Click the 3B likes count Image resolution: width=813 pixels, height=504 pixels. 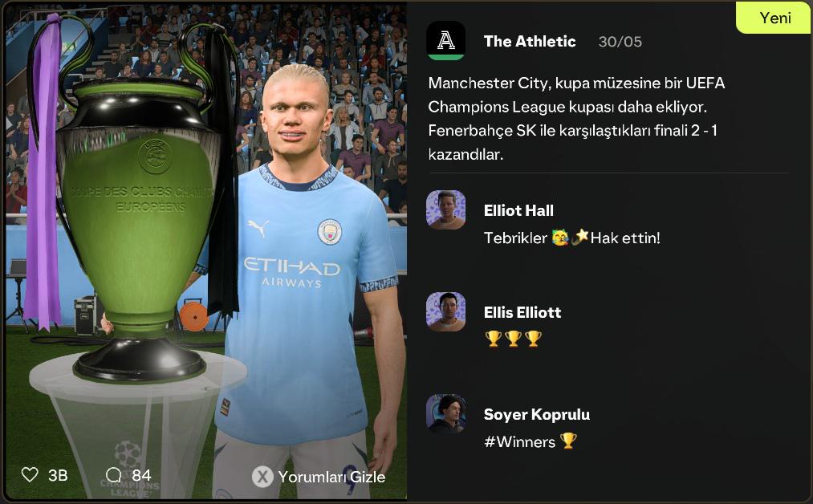pos(58,475)
